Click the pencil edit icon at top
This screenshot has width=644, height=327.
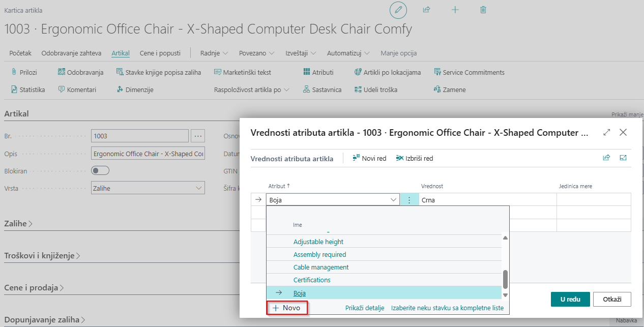[x=398, y=10]
